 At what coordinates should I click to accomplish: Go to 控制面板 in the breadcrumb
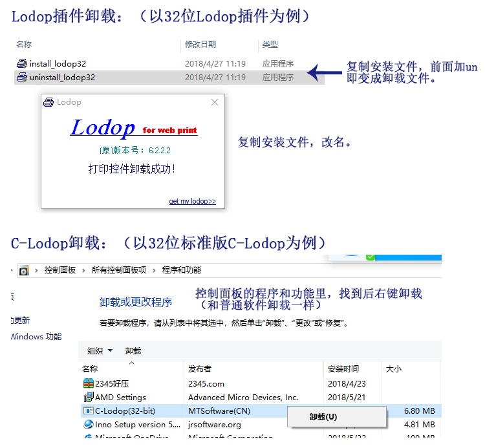pyautogui.click(x=60, y=270)
